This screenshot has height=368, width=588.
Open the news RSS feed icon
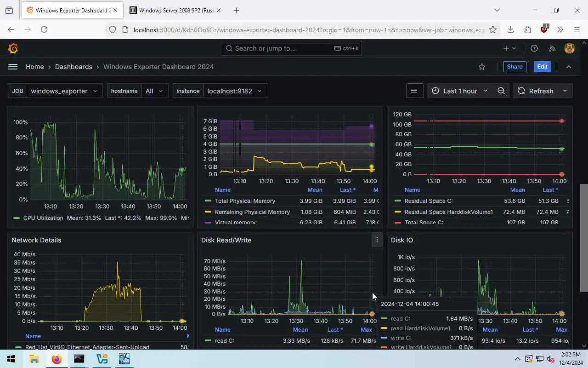(552, 48)
